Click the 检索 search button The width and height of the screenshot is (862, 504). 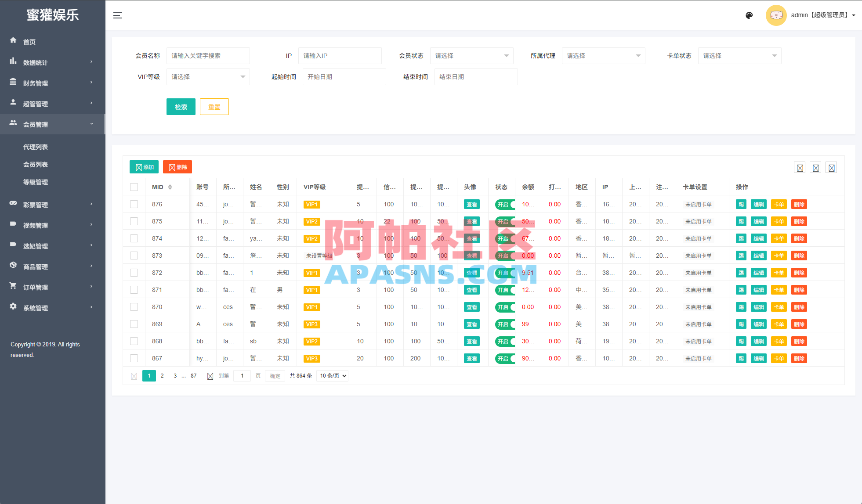(x=181, y=107)
